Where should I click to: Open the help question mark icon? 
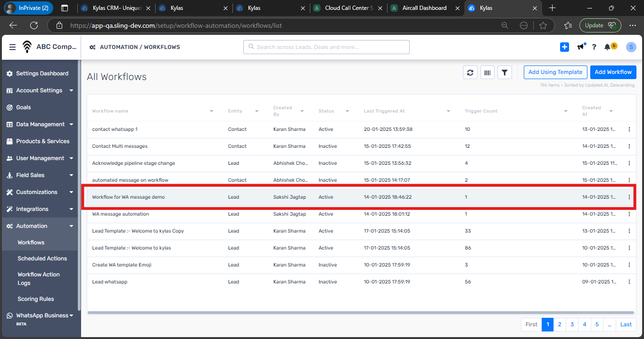point(594,47)
